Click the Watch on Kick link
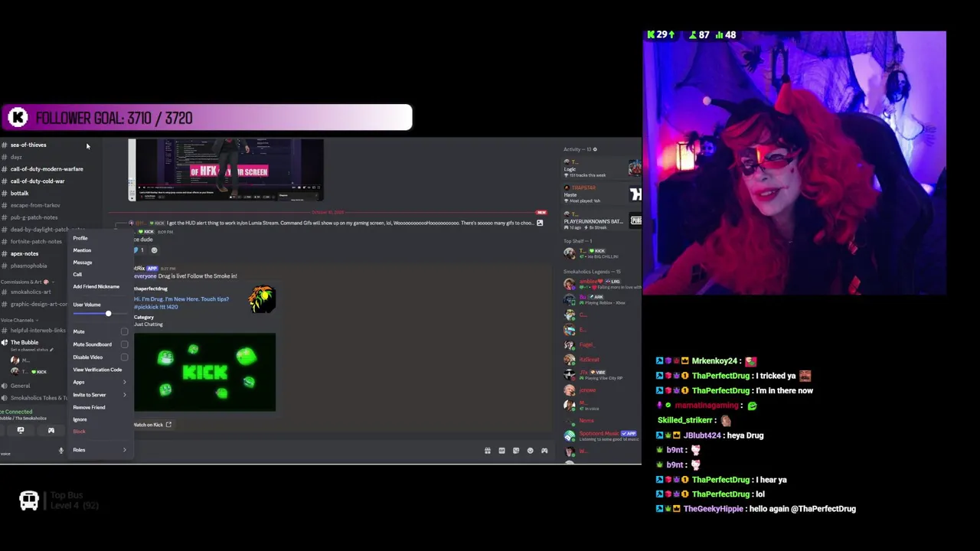 coord(152,425)
